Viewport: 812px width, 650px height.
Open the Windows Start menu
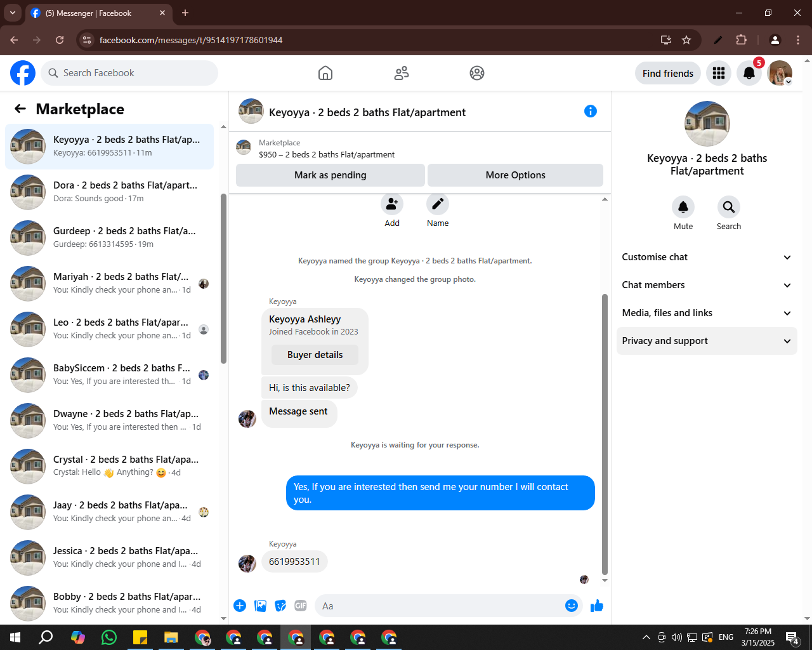coord(15,637)
